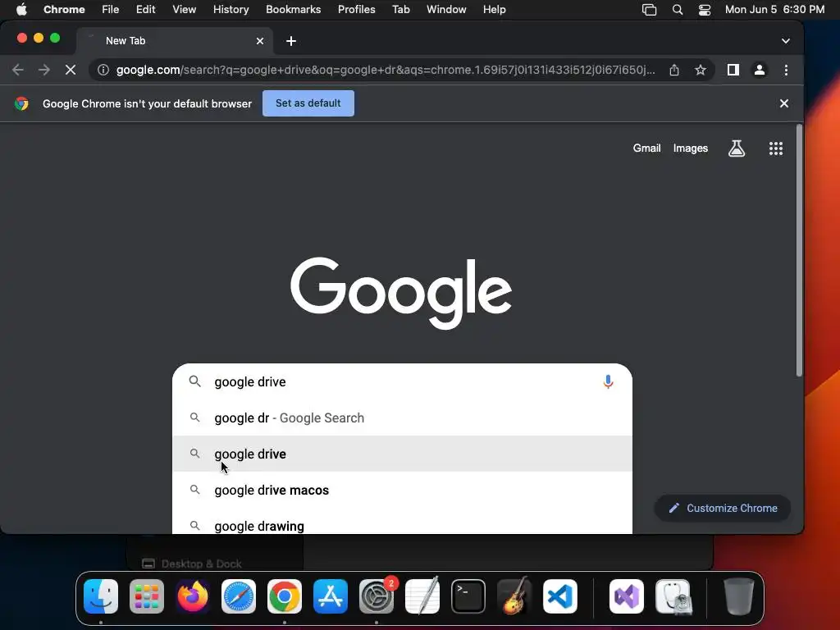The width and height of the screenshot is (840, 630).
Task: Open Tab menu
Action: [400, 9]
